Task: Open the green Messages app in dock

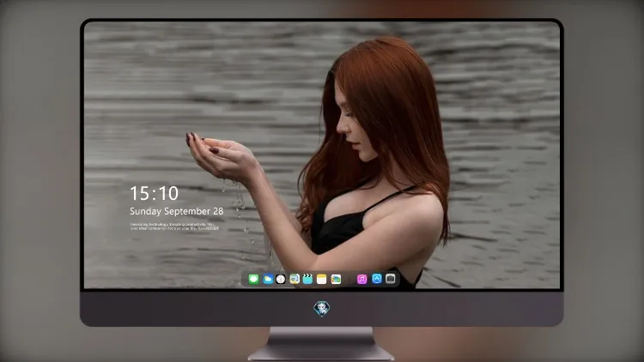Action: point(253,280)
